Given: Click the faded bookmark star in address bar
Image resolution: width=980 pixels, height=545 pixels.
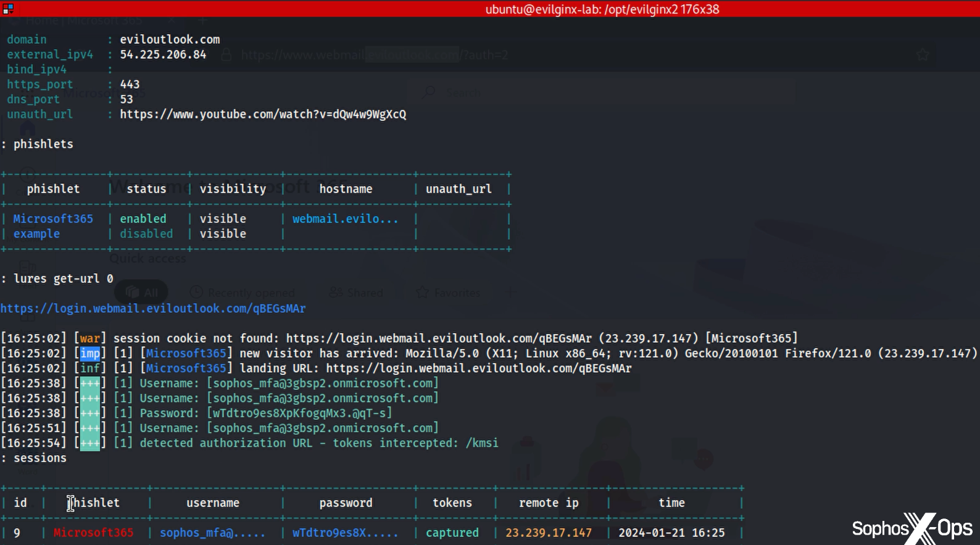Looking at the screenshot, I should click(923, 55).
